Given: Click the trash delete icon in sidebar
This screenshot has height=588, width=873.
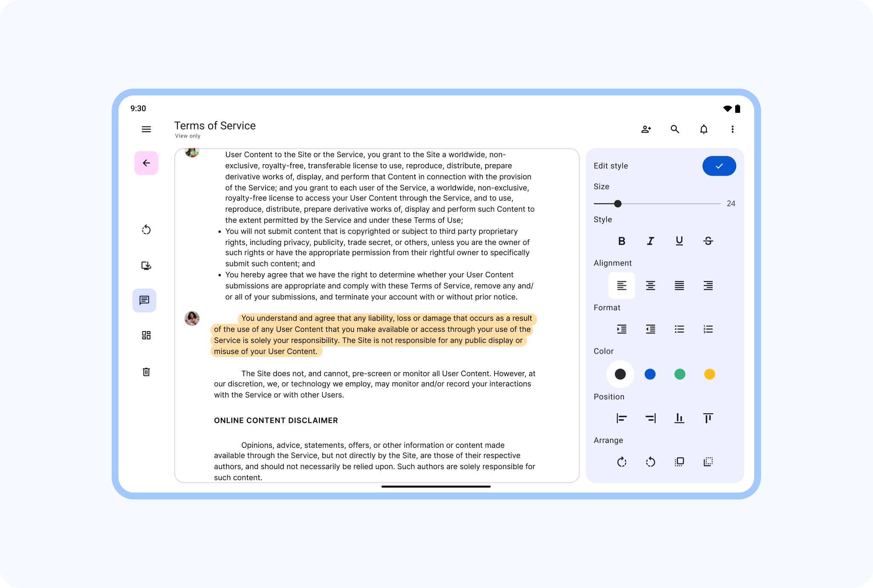Looking at the screenshot, I should pyautogui.click(x=146, y=372).
